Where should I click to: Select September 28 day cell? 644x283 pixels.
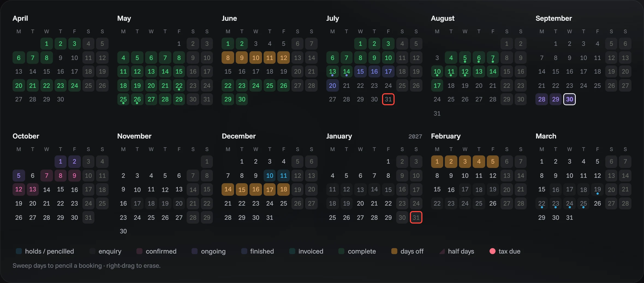(x=542, y=99)
